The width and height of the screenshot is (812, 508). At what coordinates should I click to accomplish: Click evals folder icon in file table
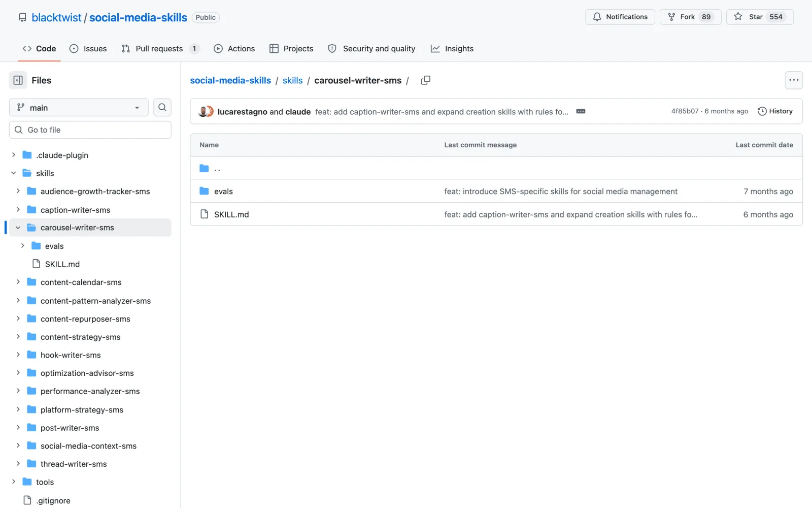[205, 191]
